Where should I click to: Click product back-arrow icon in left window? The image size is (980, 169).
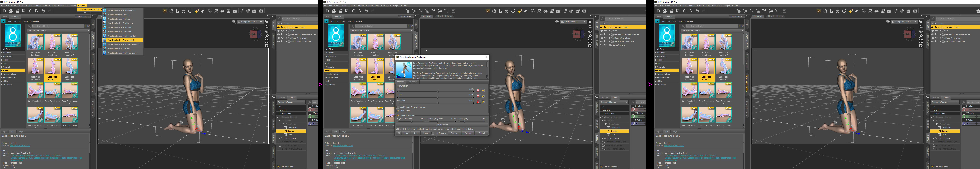pos(3,21)
